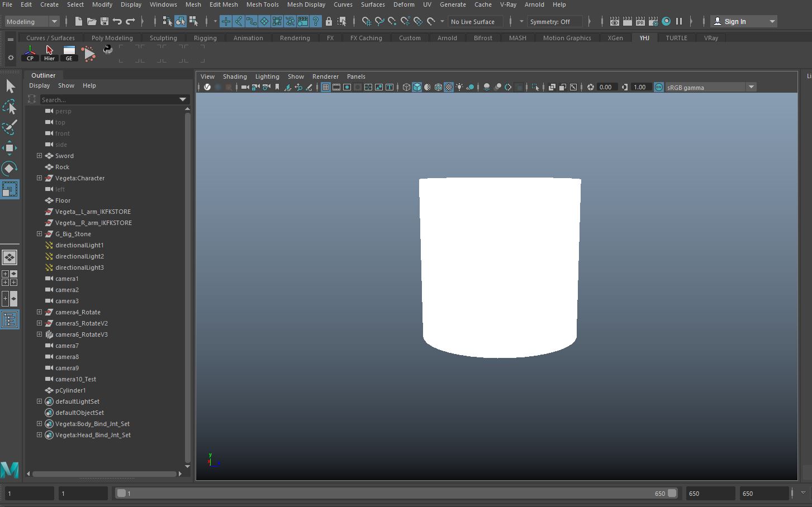Screen dimensions: 812x507
Task: Open the Mesh Tools menu
Action: tap(262, 4)
